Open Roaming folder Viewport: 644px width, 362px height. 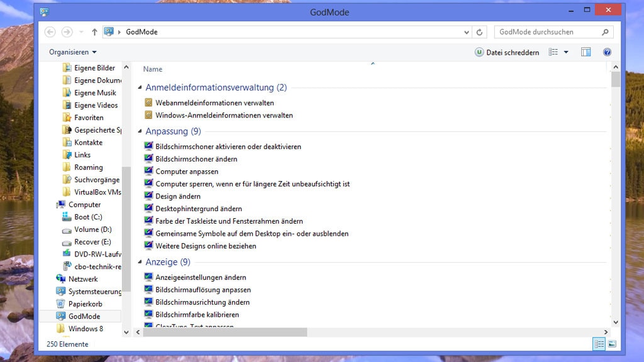[x=82, y=167]
